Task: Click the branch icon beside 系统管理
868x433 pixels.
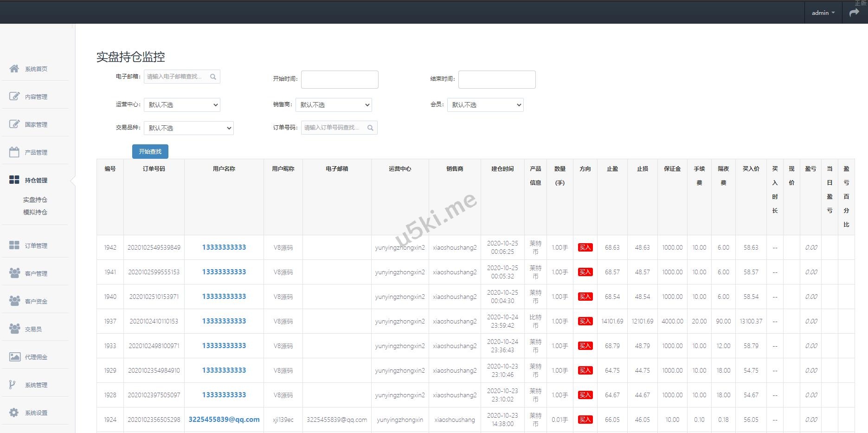Action: (x=13, y=385)
